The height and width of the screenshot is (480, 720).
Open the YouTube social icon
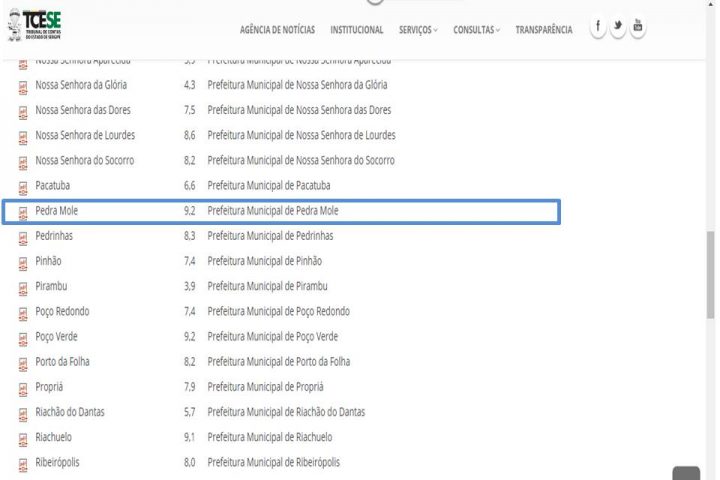[638, 28]
